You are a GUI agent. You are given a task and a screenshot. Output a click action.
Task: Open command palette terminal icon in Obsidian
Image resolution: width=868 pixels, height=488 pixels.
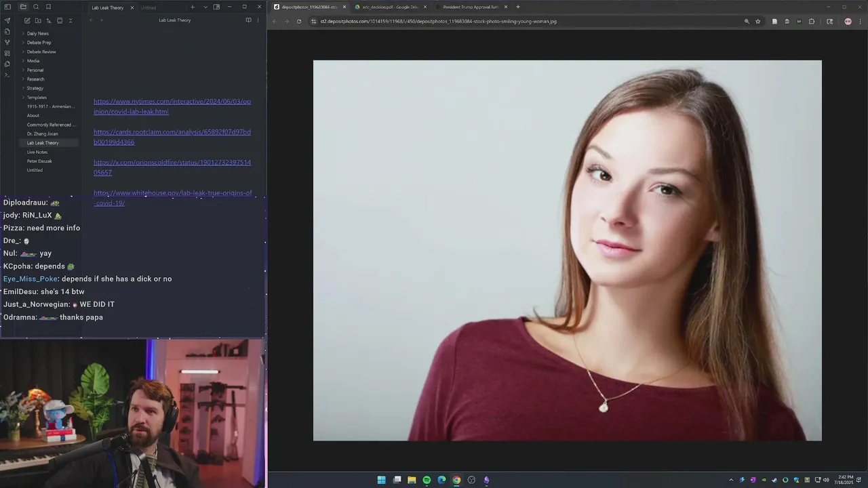point(7,75)
